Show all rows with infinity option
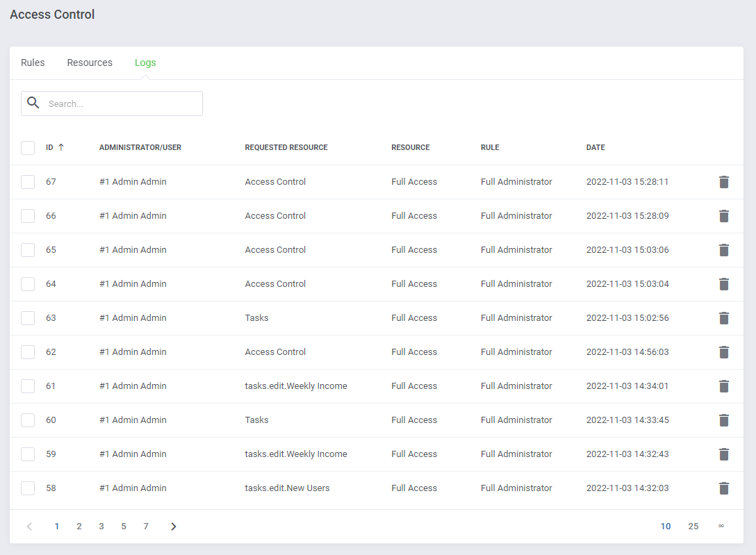Screen dimensions: 756x555 [x=721, y=526]
